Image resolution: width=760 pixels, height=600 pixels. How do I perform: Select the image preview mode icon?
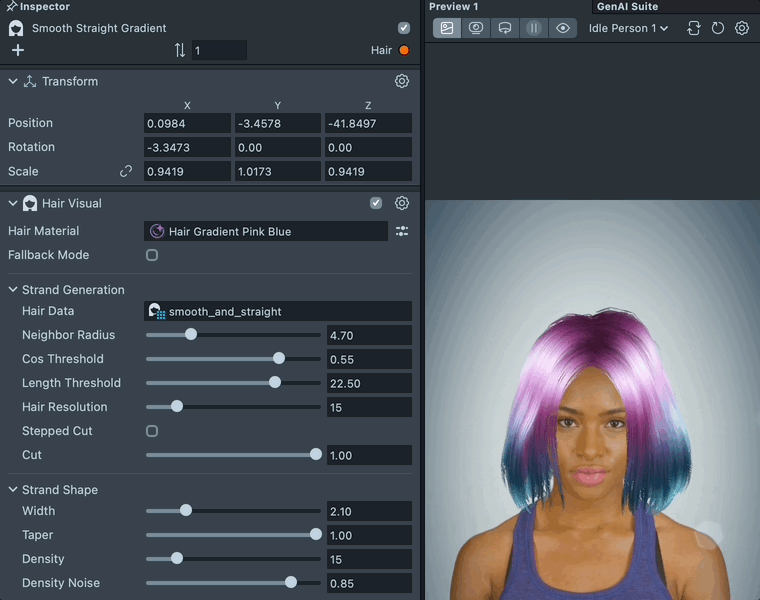[x=447, y=28]
